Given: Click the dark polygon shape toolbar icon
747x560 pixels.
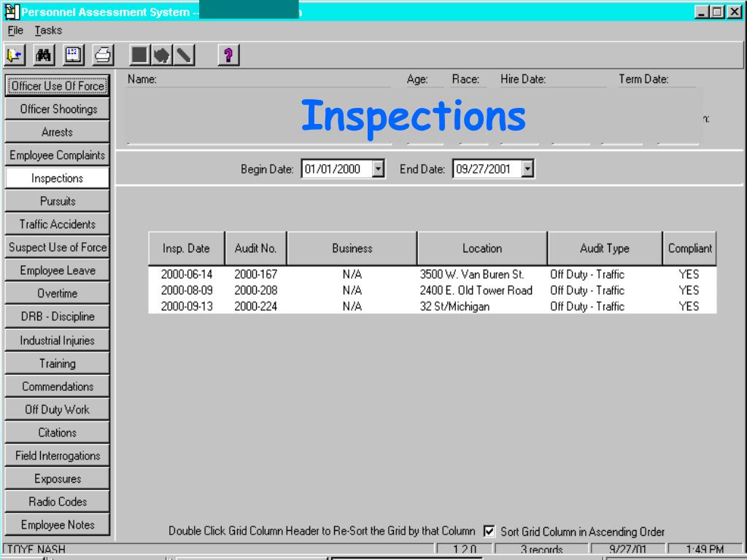Looking at the screenshot, I should [x=161, y=55].
